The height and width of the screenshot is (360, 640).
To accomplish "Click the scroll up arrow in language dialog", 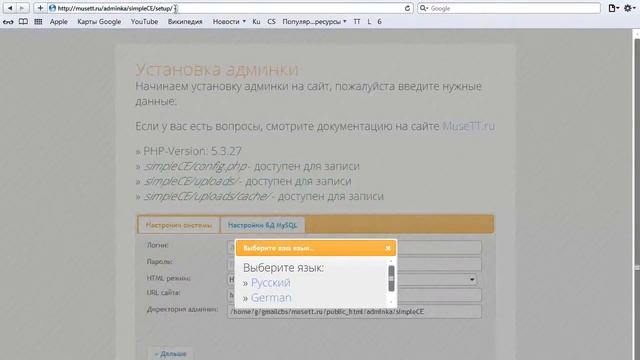I will (391, 261).
